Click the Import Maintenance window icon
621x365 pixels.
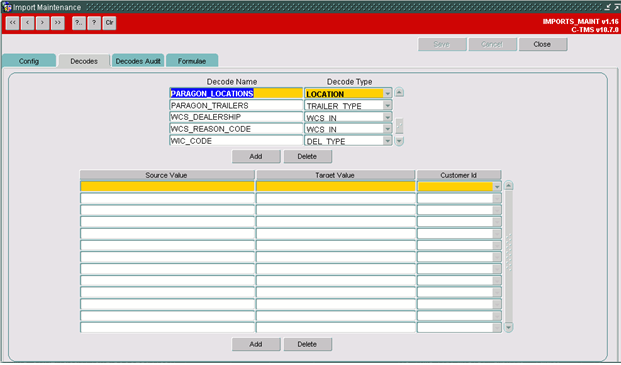click(7, 7)
